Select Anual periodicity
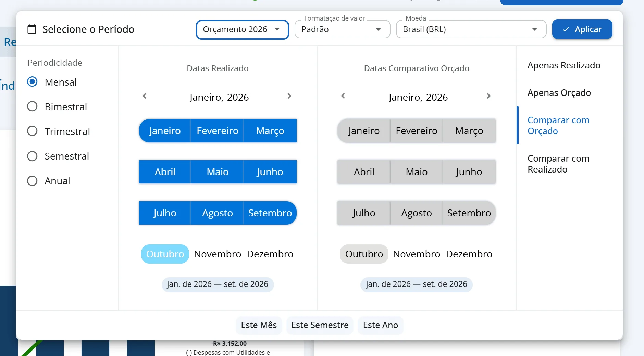 click(x=32, y=180)
